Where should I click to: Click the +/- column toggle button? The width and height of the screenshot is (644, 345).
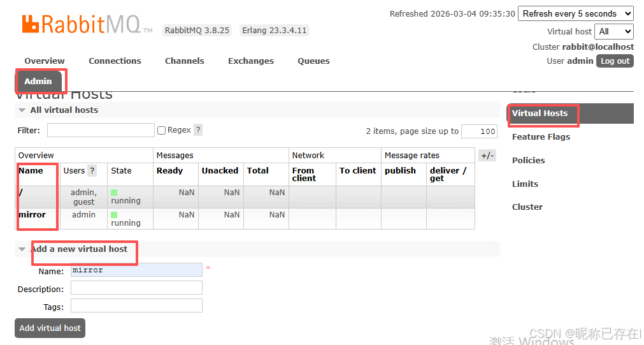coord(487,156)
